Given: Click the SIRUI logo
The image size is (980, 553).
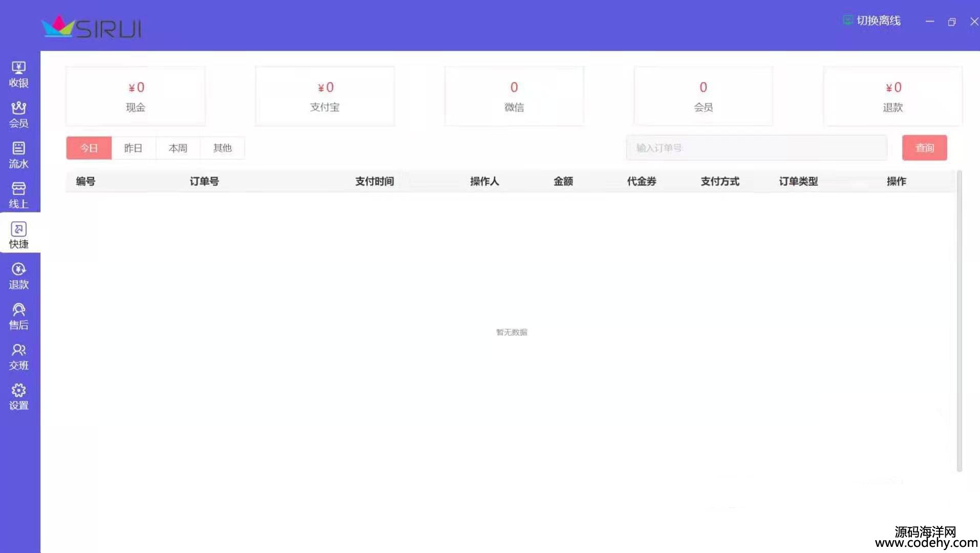Looking at the screenshot, I should tap(91, 28).
